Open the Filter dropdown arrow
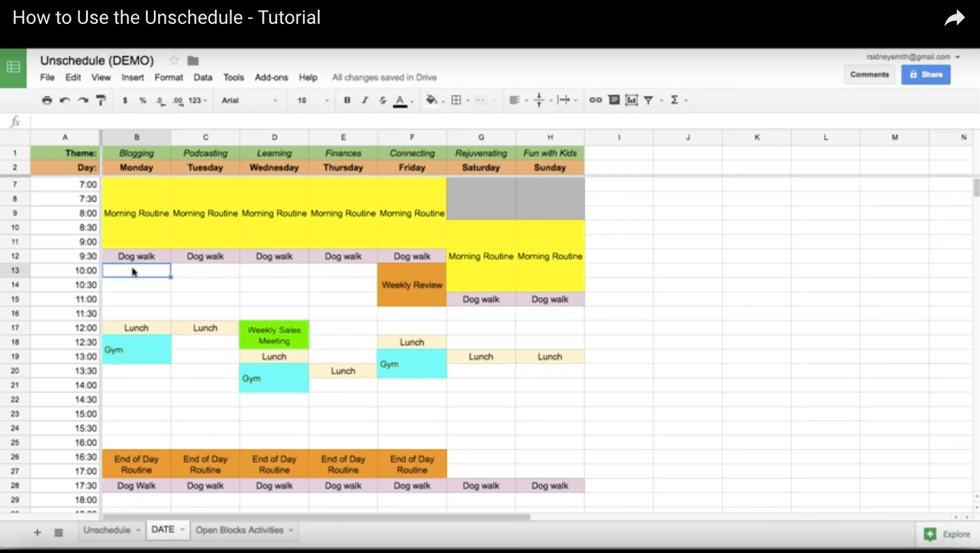This screenshot has width=980, height=553. (x=660, y=101)
